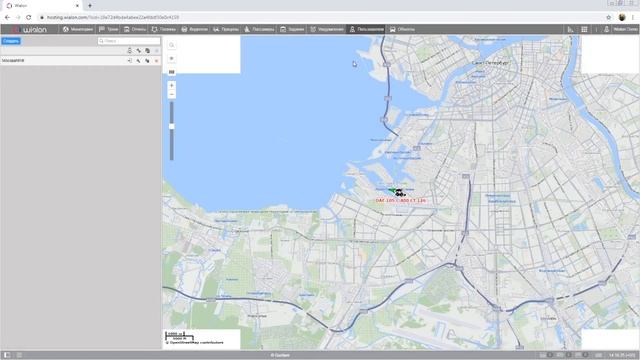Screen dimensions: 640x360
Task: Click the browser Forward button
Action: click(18, 18)
